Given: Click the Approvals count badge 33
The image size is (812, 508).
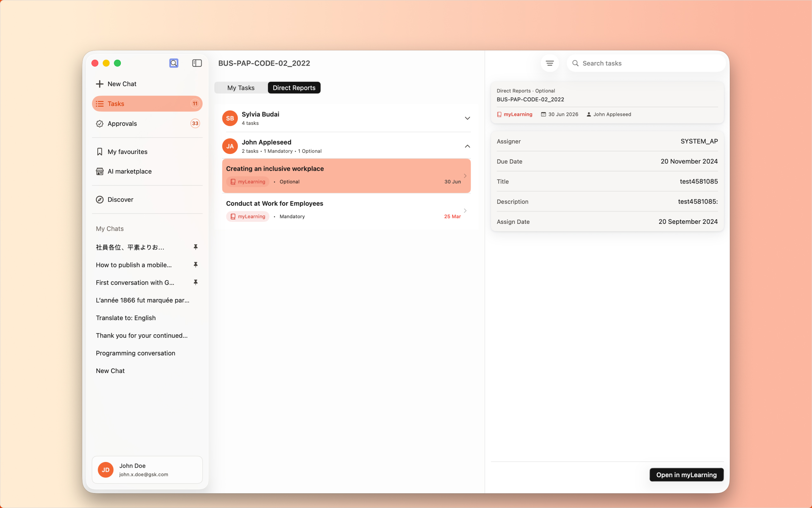Looking at the screenshot, I should click(195, 124).
